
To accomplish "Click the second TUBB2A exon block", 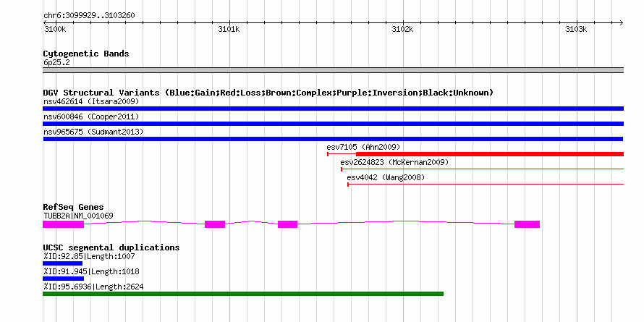I will (x=215, y=224).
